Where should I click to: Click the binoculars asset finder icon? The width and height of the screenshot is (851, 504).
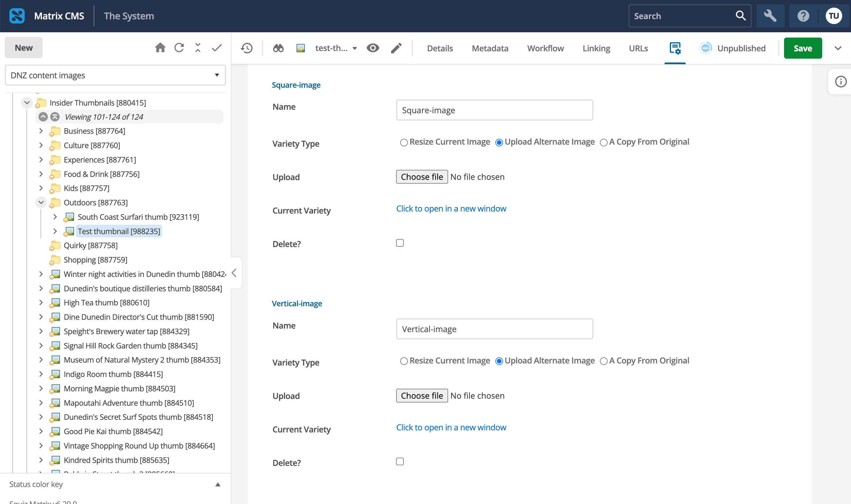pos(278,48)
